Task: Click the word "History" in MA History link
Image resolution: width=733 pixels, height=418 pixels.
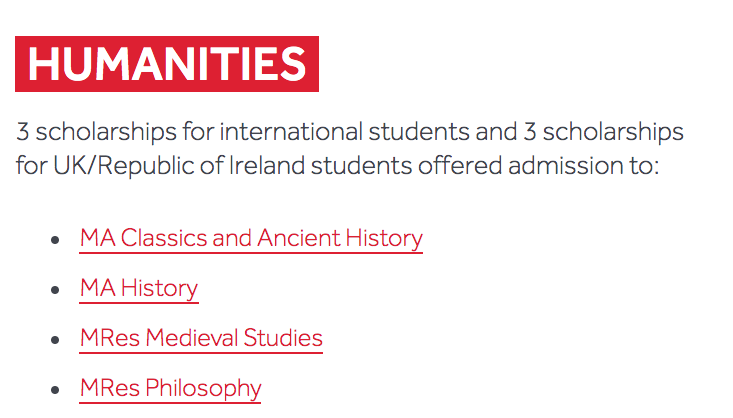Action: click(159, 288)
